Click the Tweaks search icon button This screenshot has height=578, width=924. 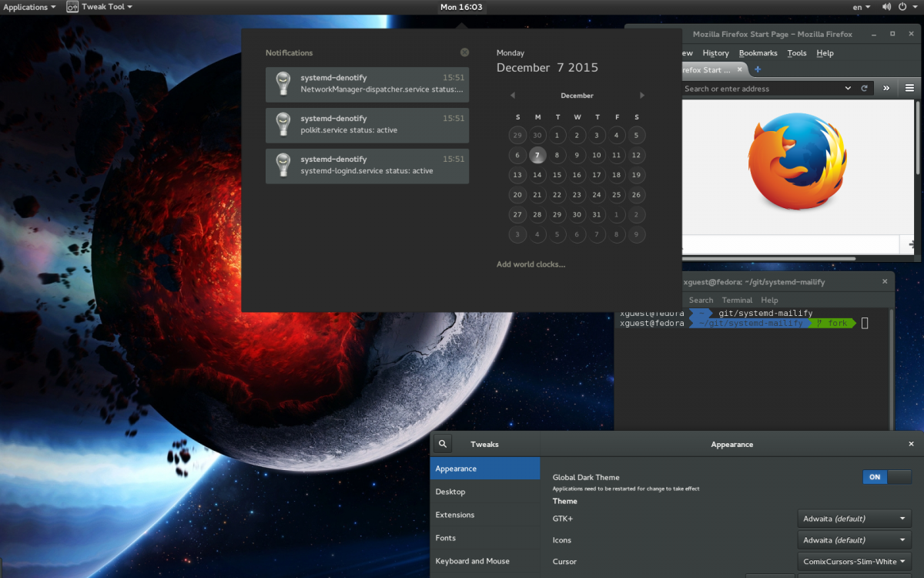[x=442, y=445]
